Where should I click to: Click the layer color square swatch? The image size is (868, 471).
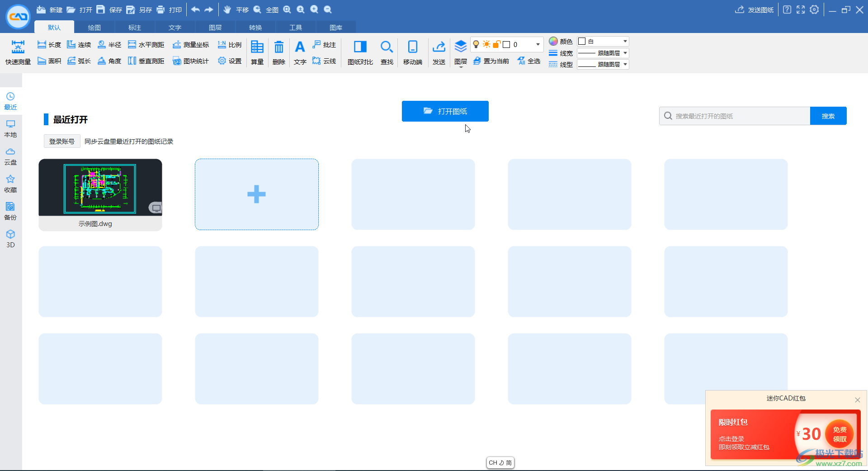pyautogui.click(x=506, y=44)
